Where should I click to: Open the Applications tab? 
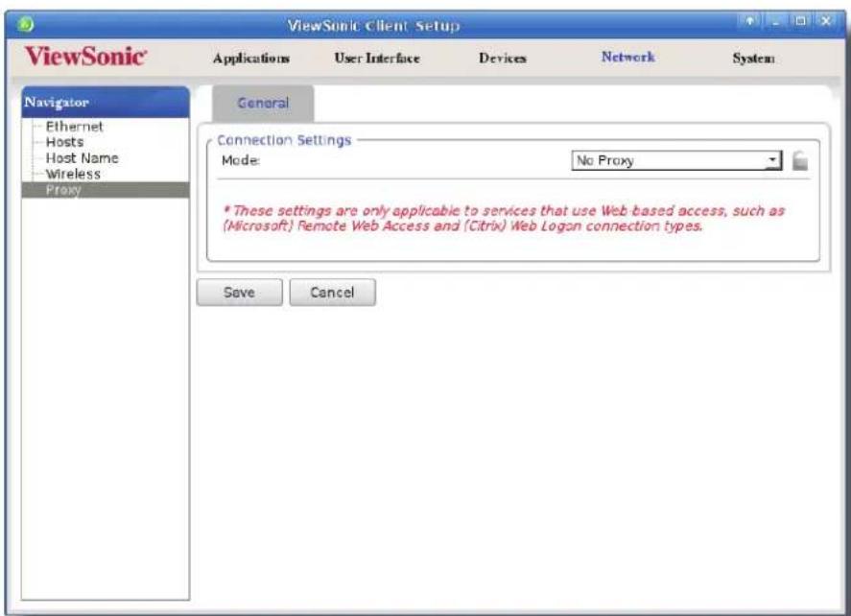coord(251,59)
